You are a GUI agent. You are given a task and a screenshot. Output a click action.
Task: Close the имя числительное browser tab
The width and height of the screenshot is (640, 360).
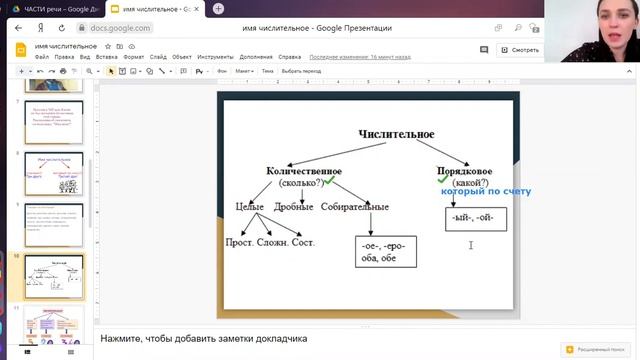click(196, 9)
